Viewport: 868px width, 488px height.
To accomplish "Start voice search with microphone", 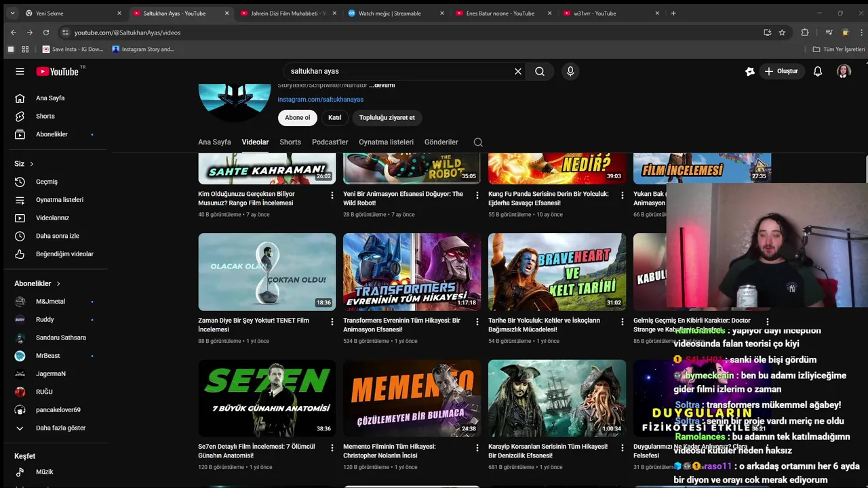I will [570, 71].
